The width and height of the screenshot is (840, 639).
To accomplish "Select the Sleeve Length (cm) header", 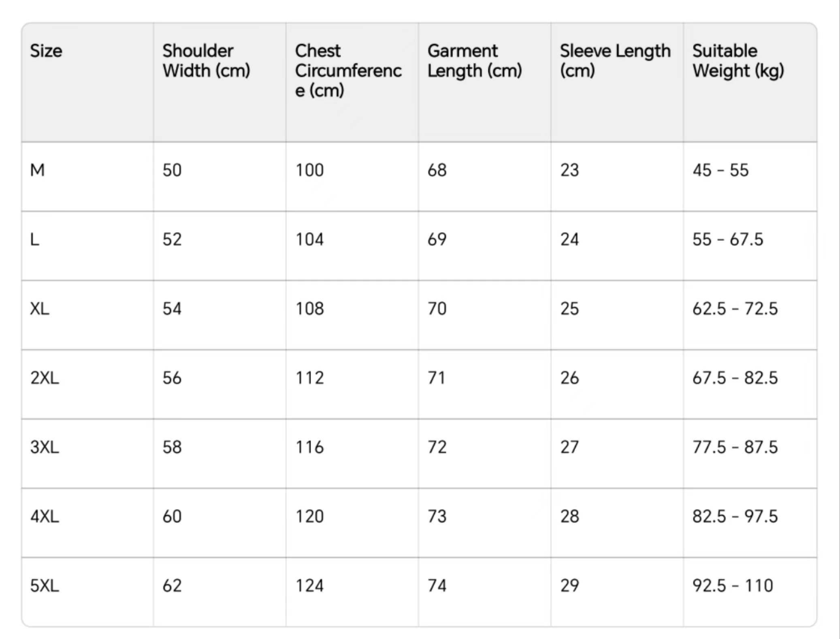I will (x=615, y=61).
